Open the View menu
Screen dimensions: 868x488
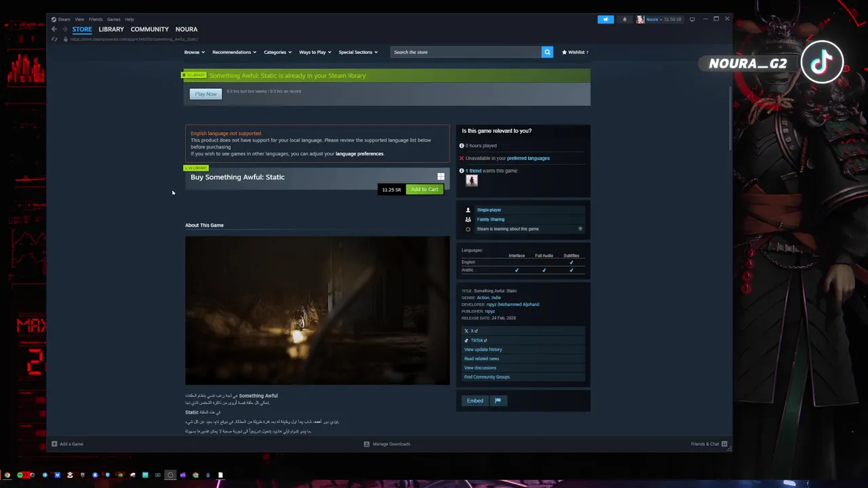point(79,19)
